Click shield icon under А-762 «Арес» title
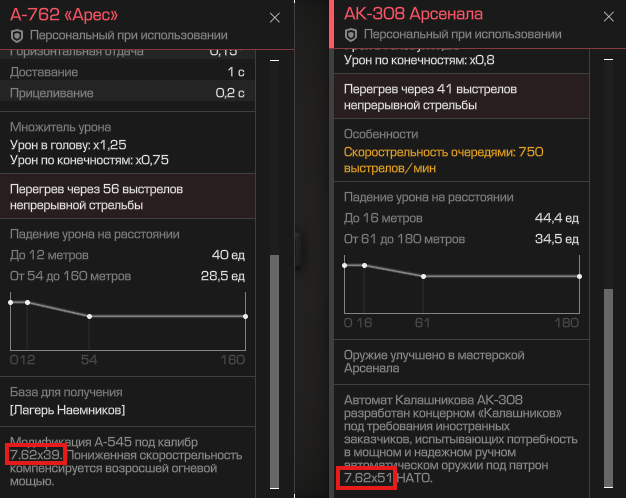Viewport: 626px width, 498px height. (x=16, y=35)
